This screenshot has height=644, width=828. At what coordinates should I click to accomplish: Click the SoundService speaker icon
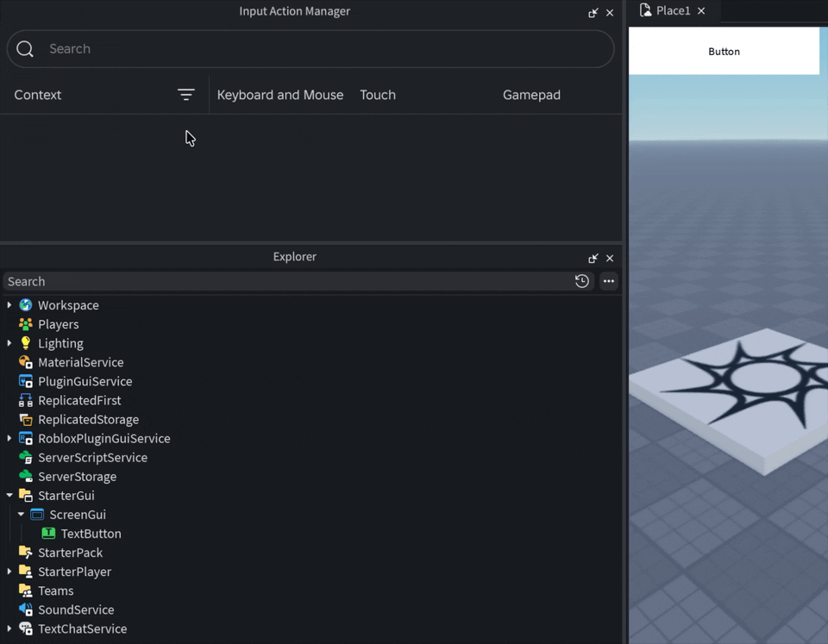click(25, 610)
